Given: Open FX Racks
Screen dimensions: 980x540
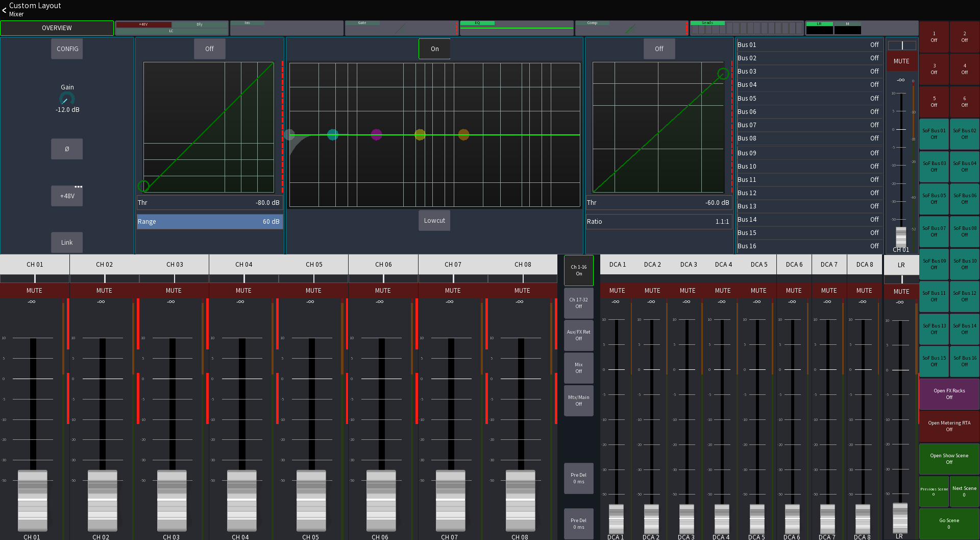Looking at the screenshot, I should (x=948, y=393).
